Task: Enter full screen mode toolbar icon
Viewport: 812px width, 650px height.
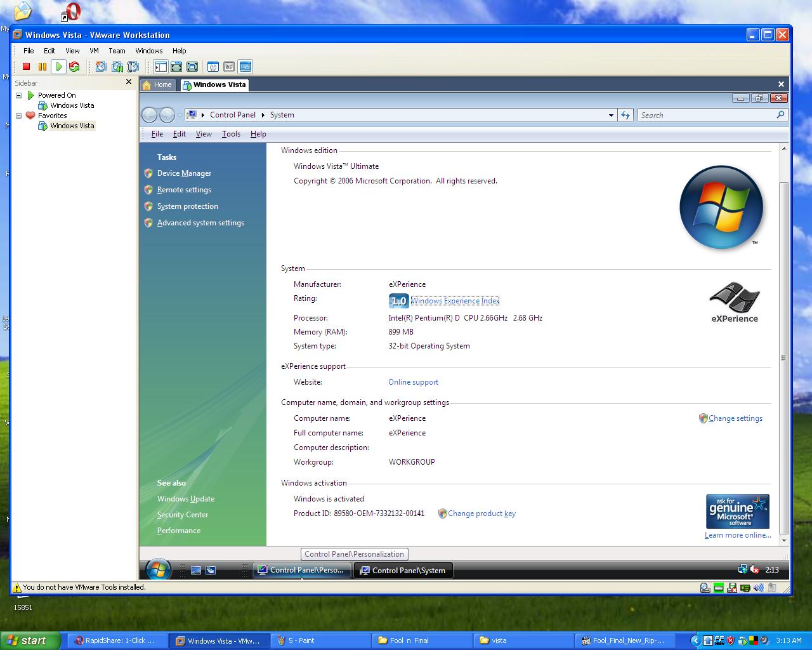Action: (192, 67)
